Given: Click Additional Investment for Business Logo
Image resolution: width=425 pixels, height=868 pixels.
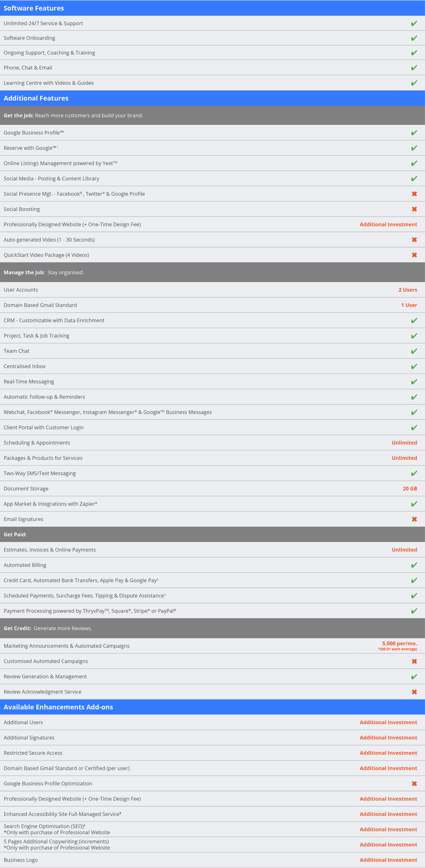Looking at the screenshot, I should pyautogui.click(x=388, y=860).
